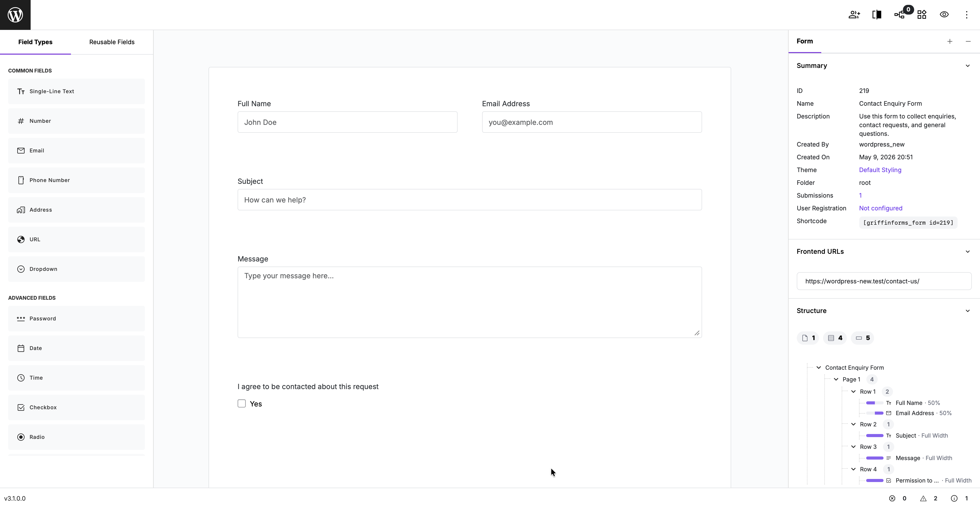The width and height of the screenshot is (980, 505).
Task: Select Full Name item in structure tree
Action: click(909, 403)
